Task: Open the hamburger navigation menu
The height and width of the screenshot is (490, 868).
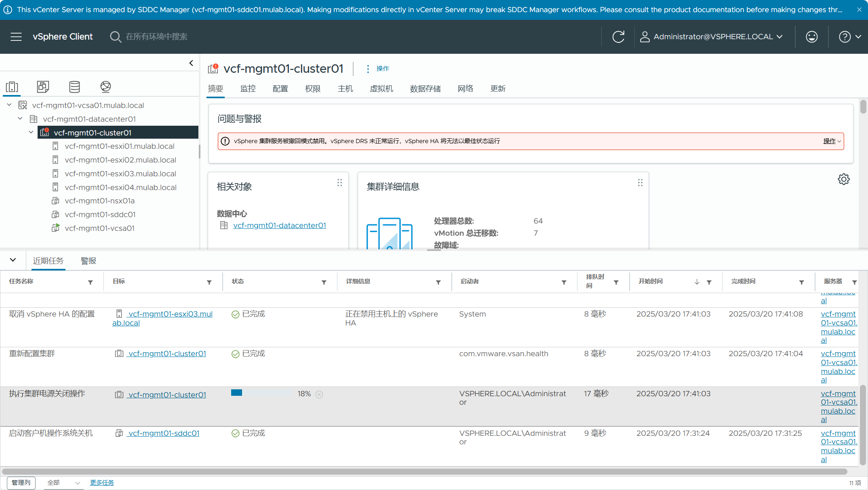Action: pyautogui.click(x=16, y=37)
